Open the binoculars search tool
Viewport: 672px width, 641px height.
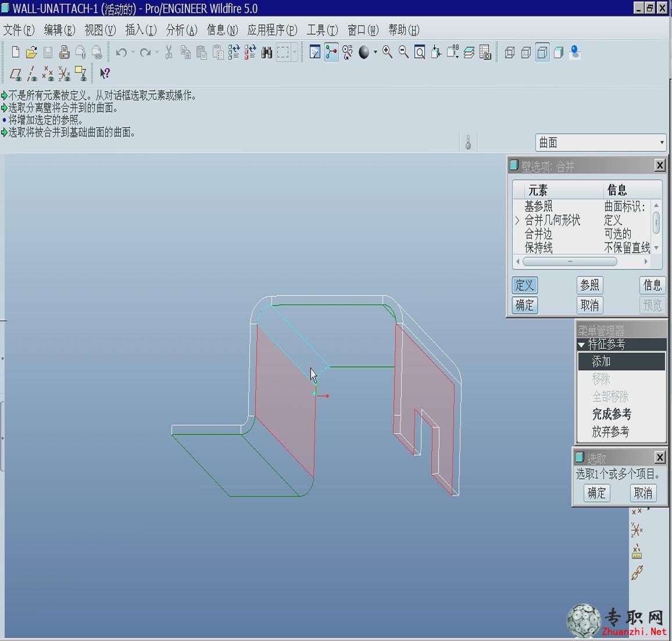(267, 52)
